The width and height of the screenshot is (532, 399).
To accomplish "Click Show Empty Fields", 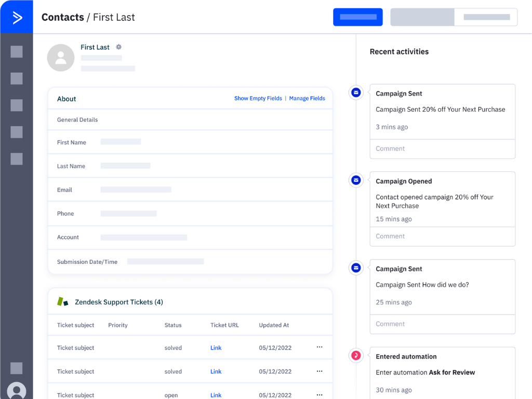I will (258, 98).
